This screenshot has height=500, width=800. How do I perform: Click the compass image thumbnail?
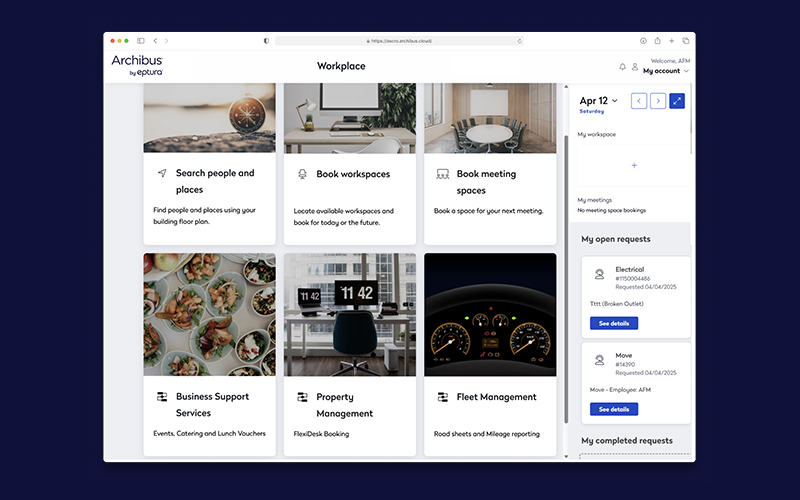[209, 118]
